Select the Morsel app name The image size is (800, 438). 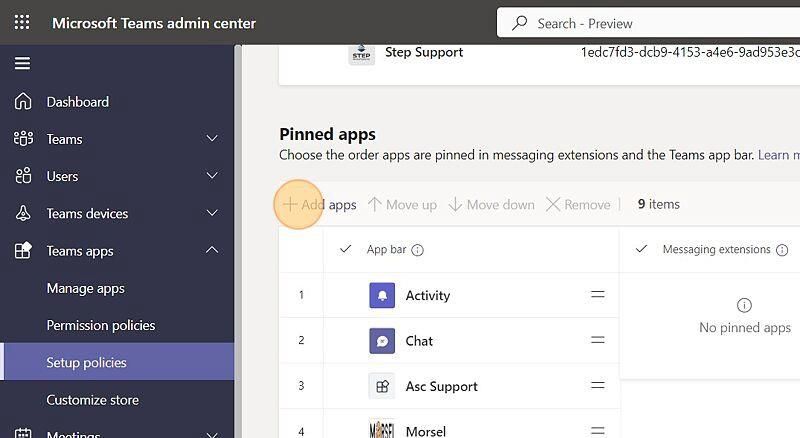[x=426, y=431]
